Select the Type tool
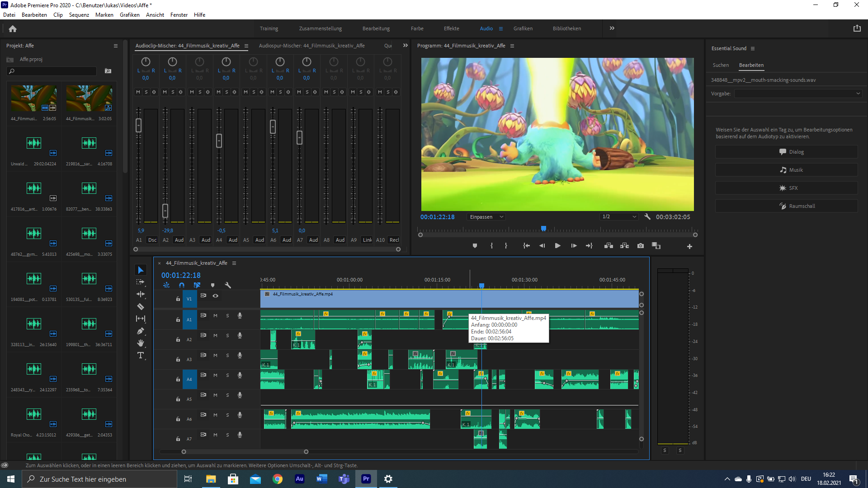The image size is (868, 488). click(x=141, y=356)
